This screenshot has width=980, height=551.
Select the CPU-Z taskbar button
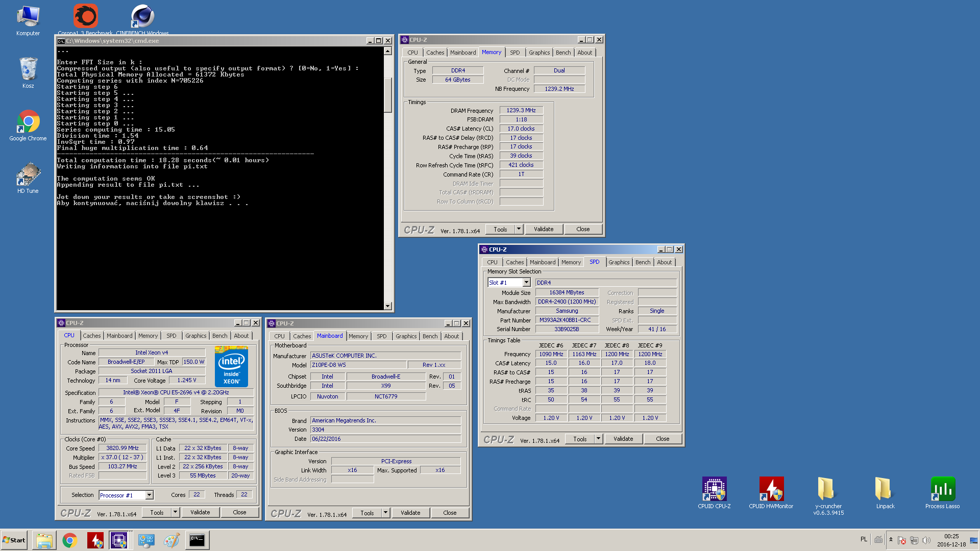[119, 540]
